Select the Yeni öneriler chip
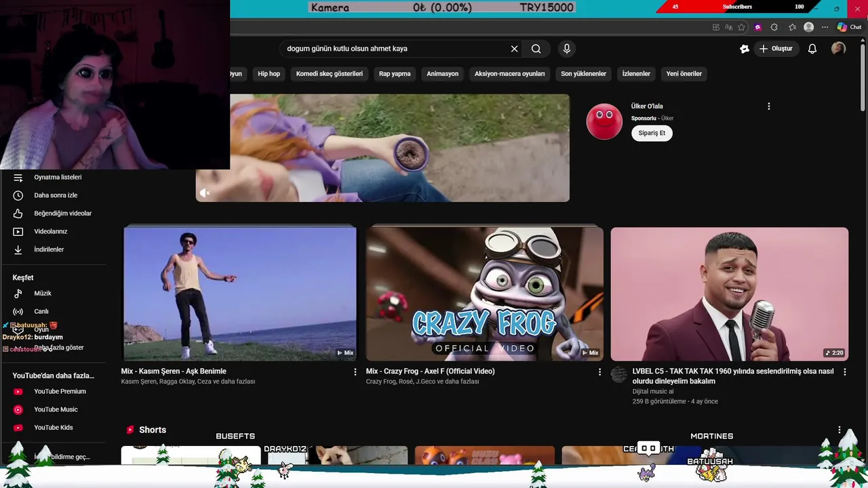Image resolution: width=868 pixels, height=488 pixels. [684, 74]
